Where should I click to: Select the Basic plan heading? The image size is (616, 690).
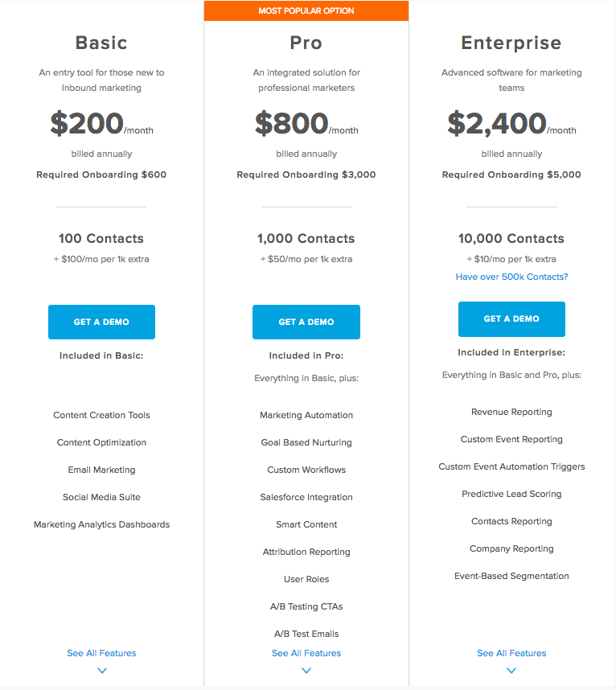101,43
